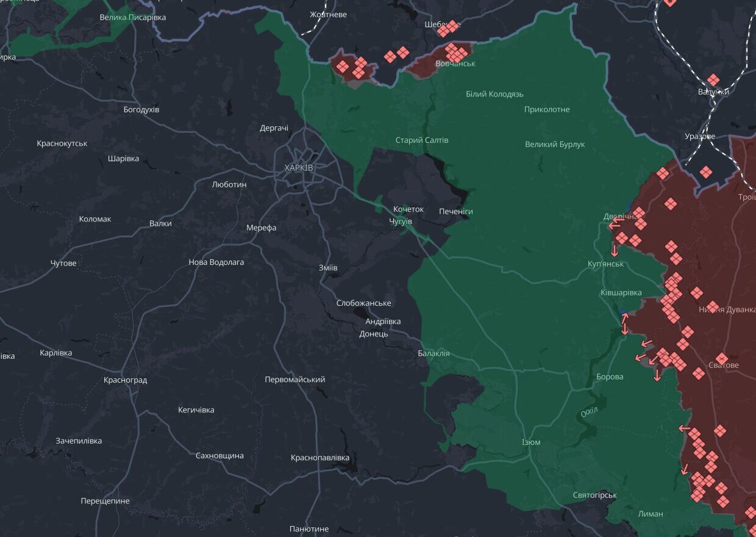Click the Ківшарівка label
This screenshot has height=537, width=756.
[x=621, y=293]
